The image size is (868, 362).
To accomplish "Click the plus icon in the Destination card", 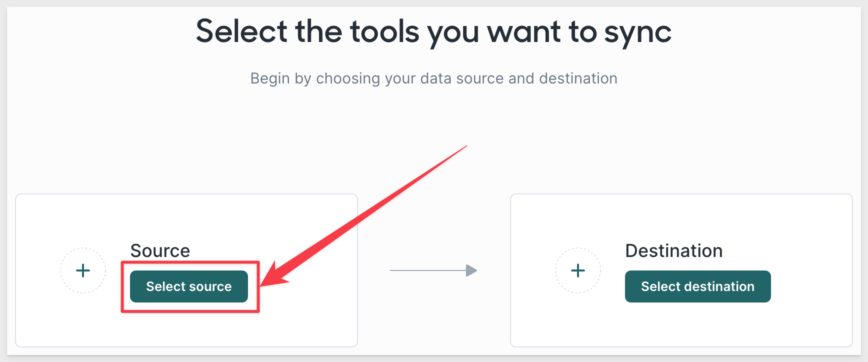I will pos(578,270).
